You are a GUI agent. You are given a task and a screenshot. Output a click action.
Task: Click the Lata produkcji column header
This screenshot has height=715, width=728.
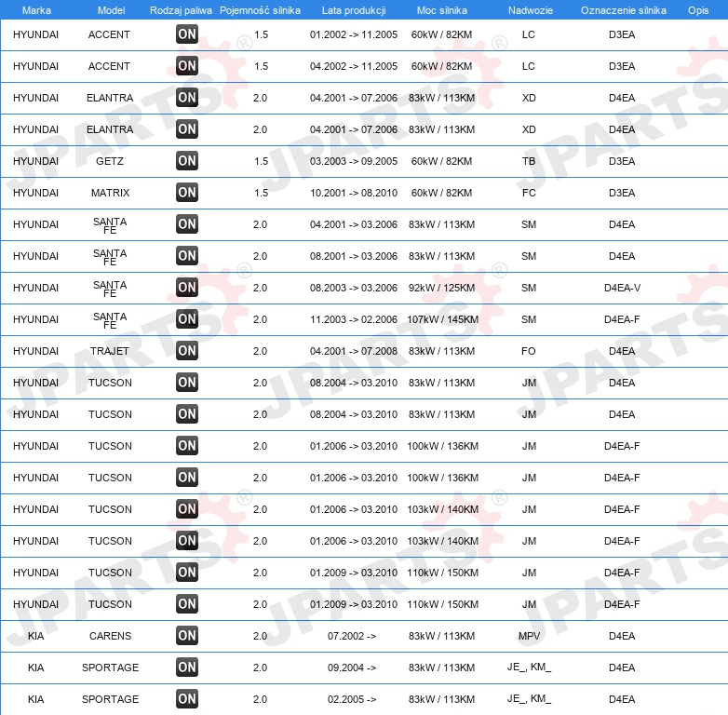tap(354, 10)
